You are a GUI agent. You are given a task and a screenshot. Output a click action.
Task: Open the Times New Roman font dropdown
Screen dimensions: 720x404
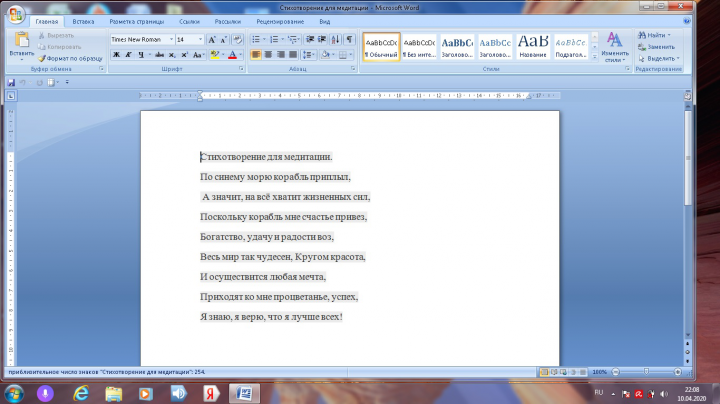(171, 39)
